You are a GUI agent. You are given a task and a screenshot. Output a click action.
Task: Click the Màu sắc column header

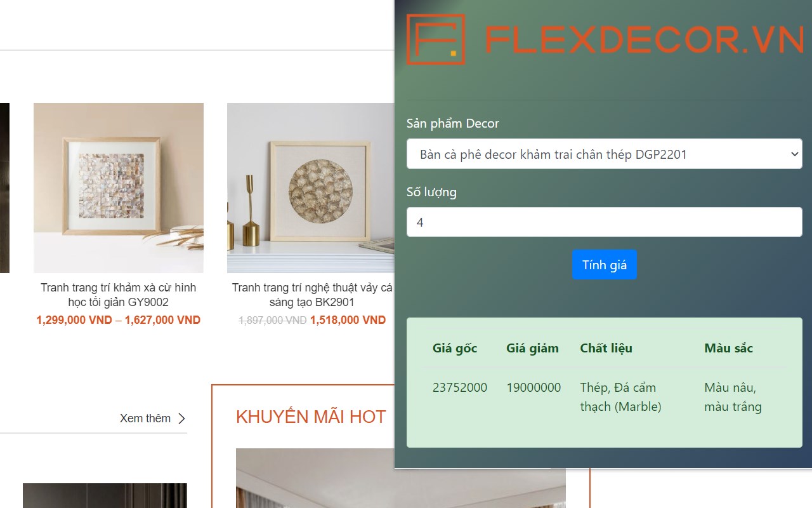[728, 348]
